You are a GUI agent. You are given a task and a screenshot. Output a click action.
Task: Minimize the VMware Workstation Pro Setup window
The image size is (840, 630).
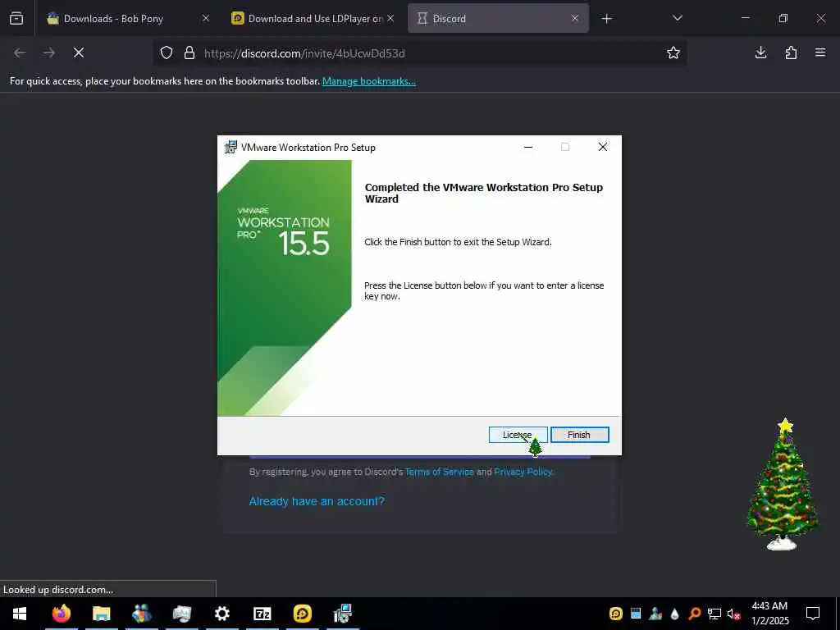(528, 147)
